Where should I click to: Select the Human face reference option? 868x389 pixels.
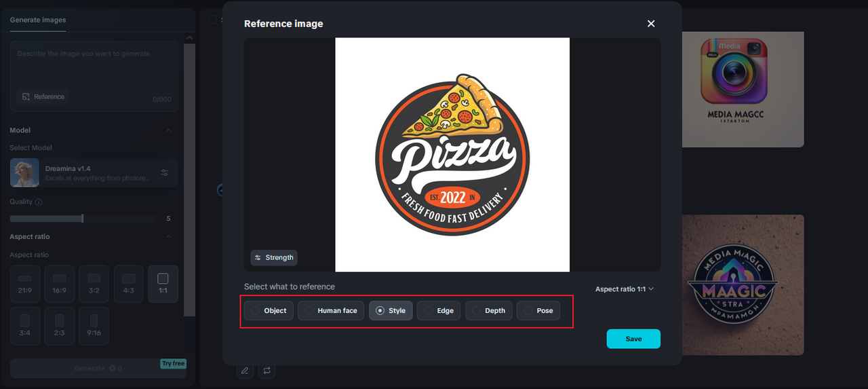[x=331, y=310]
